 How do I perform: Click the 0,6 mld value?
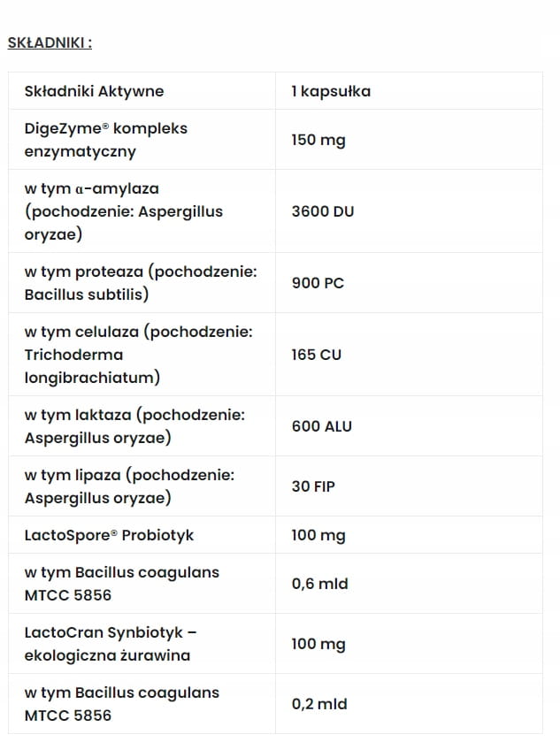click(319, 584)
